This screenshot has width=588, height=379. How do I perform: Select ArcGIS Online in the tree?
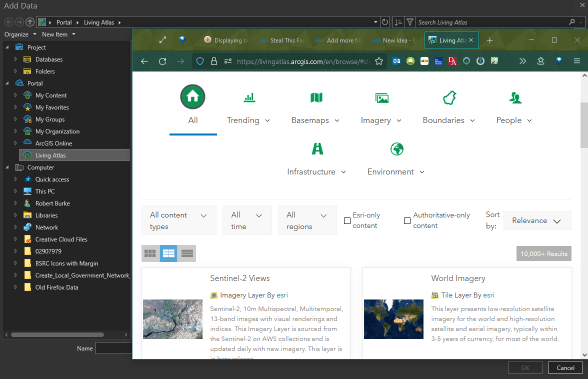(53, 143)
